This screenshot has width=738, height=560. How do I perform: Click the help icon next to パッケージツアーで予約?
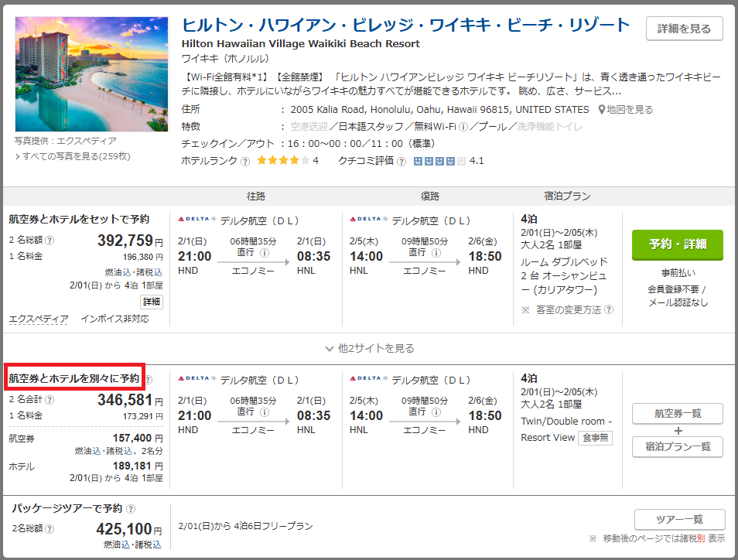coord(131,509)
